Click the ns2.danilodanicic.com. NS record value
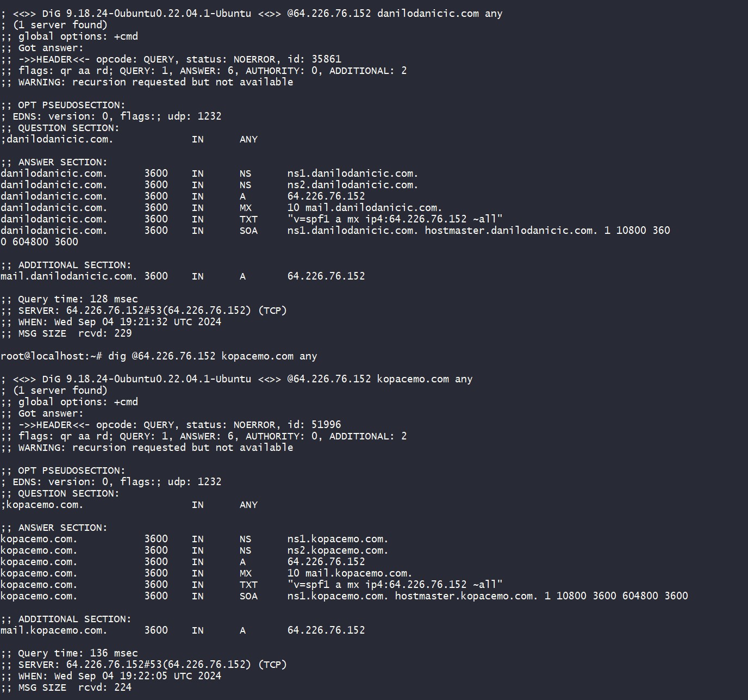The height and width of the screenshot is (700, 748). 353,185
